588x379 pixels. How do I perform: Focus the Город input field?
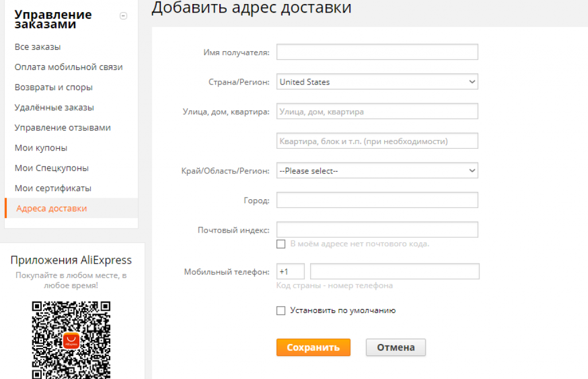point(377,200)
